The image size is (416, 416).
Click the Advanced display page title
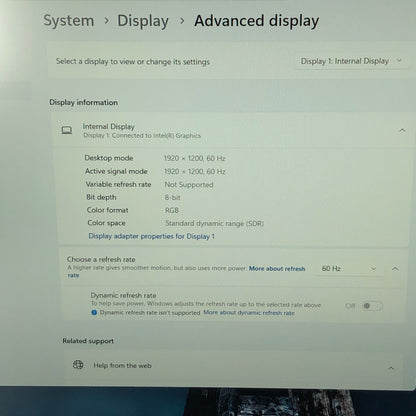tap(257, 21)
